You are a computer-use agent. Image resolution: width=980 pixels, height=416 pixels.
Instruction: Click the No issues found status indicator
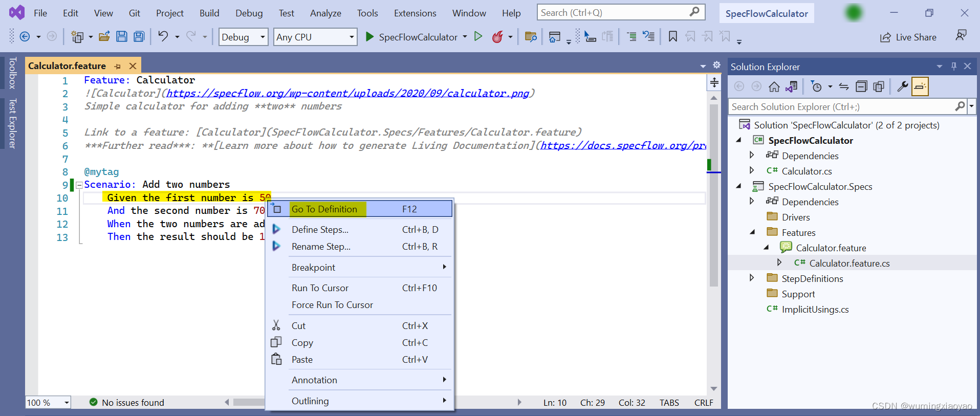click(x=126, y=403)
